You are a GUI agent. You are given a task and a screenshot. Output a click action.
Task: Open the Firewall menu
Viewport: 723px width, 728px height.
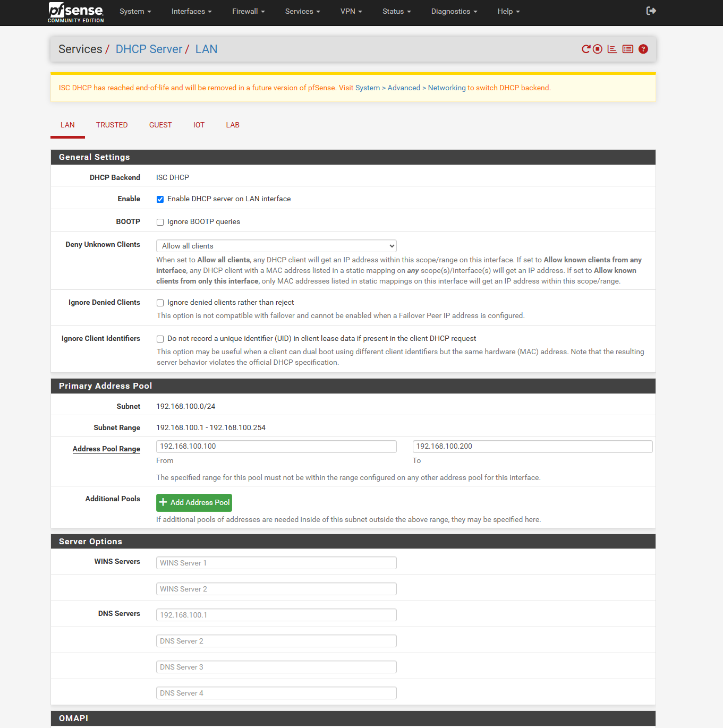pos(249,11)
